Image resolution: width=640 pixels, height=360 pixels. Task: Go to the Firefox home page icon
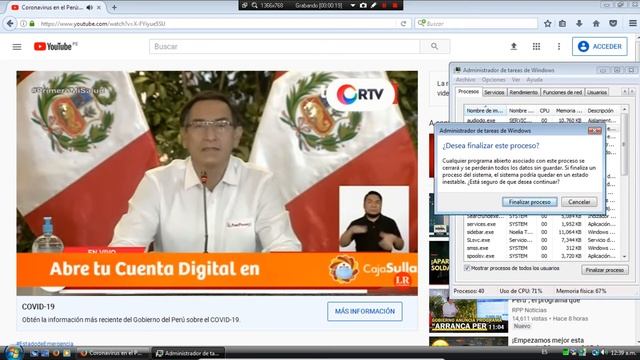596,24
